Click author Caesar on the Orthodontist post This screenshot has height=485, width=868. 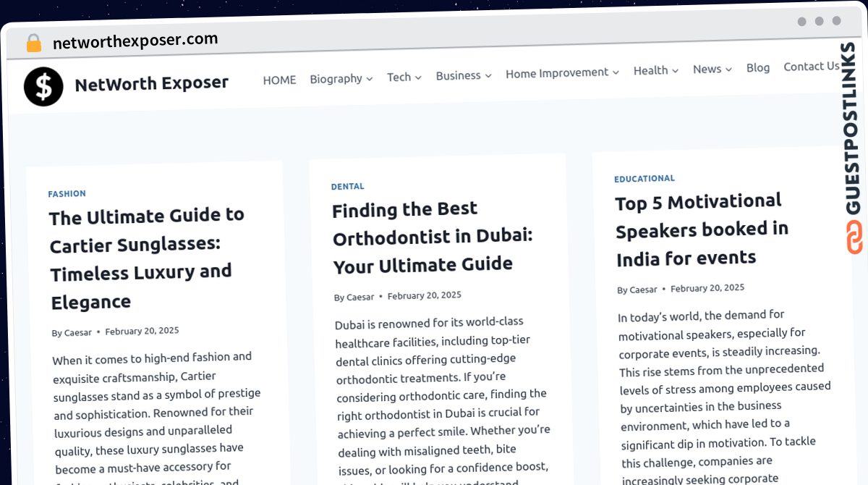click(x=360, y=298)
